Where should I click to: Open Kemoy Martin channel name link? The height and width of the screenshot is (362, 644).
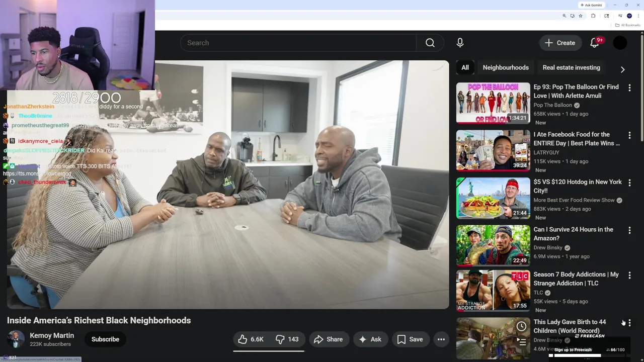(x=52, y=335)
